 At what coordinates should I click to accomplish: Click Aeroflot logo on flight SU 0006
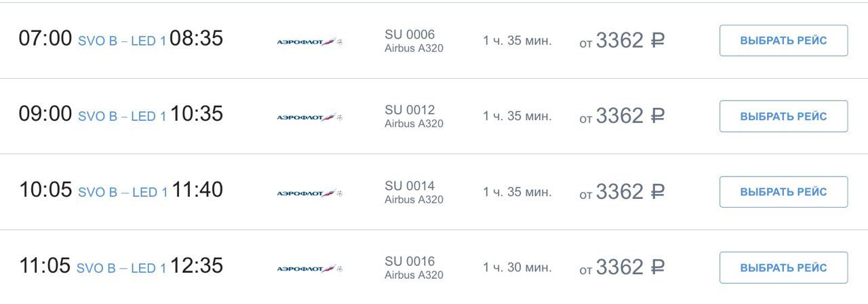coord(310,41)
